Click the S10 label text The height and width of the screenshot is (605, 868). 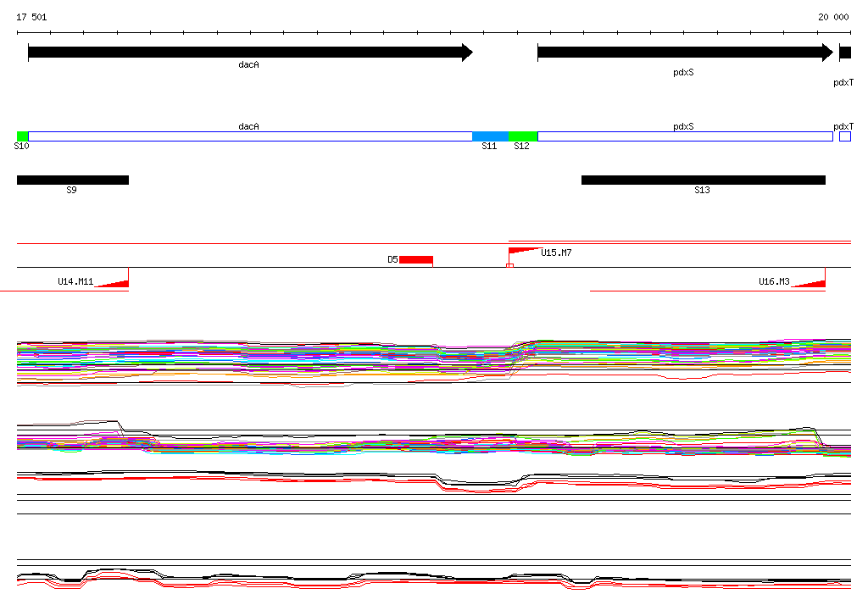(21, 146)
